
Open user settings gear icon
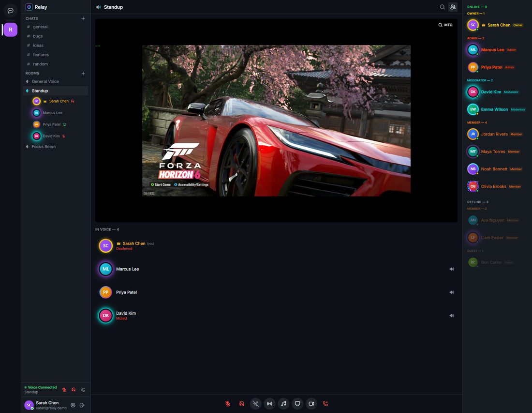tap(73, 405)
